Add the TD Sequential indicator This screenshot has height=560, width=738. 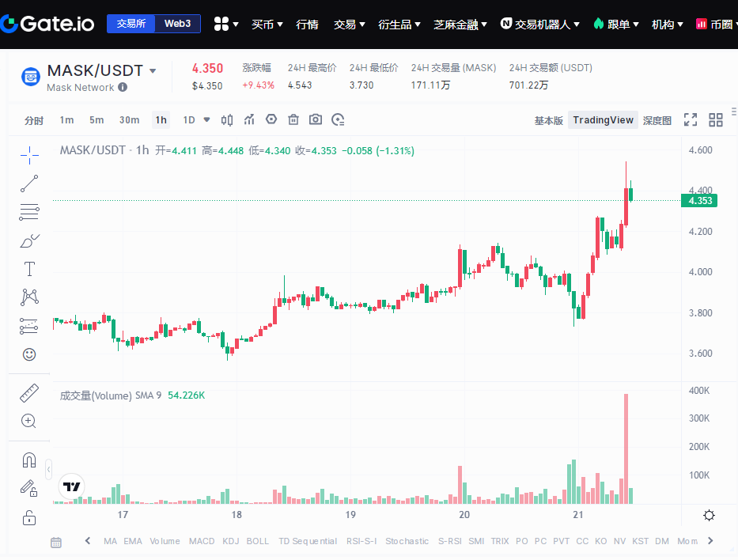(308, 541)
